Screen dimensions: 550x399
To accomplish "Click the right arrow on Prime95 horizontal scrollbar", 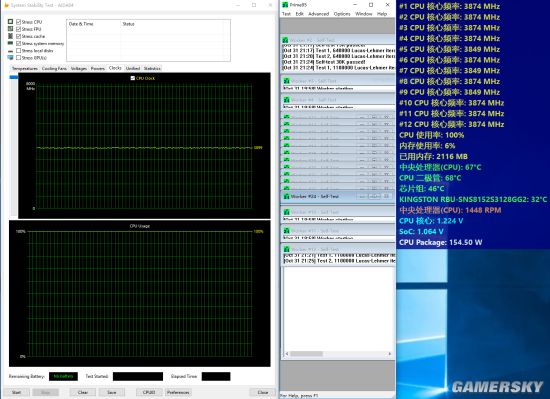I will tap(390, 354).
